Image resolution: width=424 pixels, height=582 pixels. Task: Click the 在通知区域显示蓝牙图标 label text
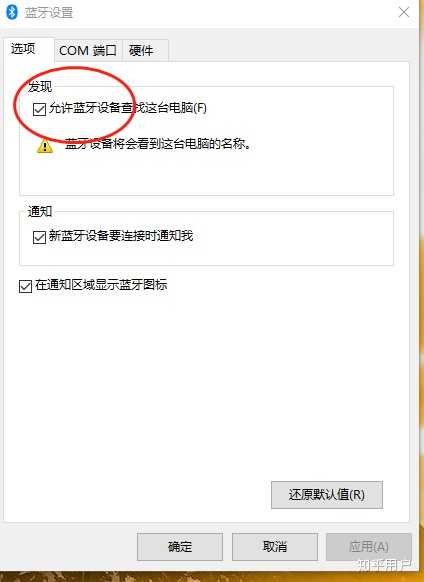(x=101, y=285)
